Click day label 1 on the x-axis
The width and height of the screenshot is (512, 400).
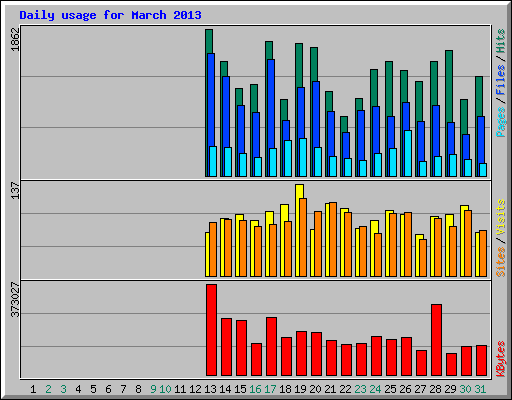pyautogui.click(x=33, y=389)
